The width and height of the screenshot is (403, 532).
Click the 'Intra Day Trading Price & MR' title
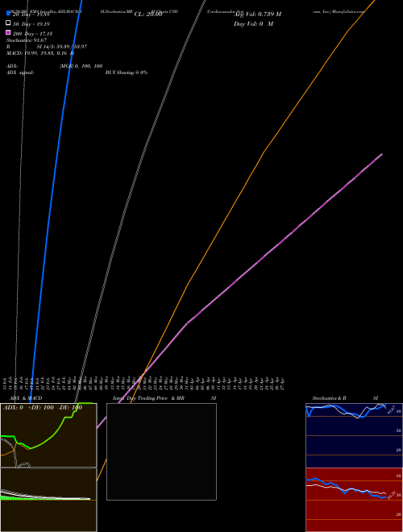coord(148,398)
